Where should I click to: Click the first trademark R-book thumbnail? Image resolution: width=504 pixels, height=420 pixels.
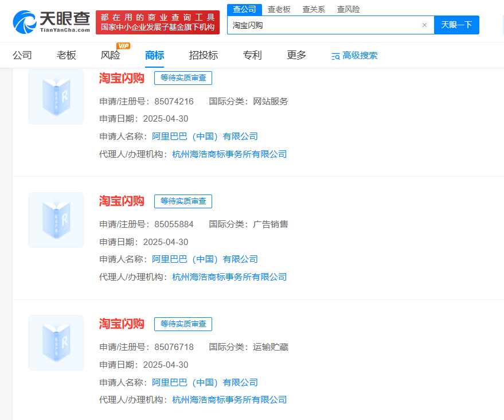pos(56,96)
